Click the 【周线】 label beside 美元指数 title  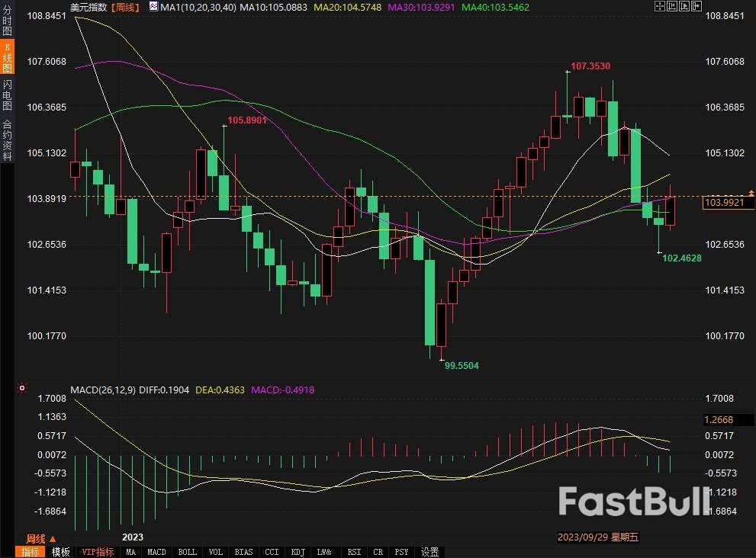coord(127,7)
